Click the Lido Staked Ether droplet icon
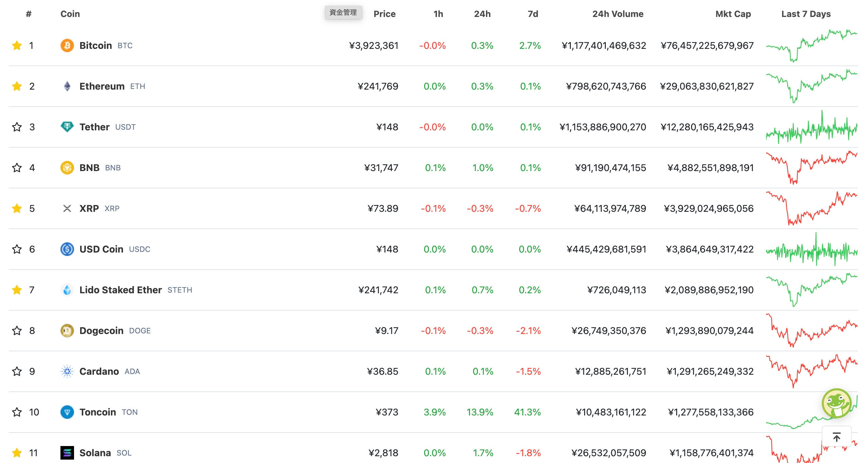This screenshot has width=868, height=463. point(67,290)
